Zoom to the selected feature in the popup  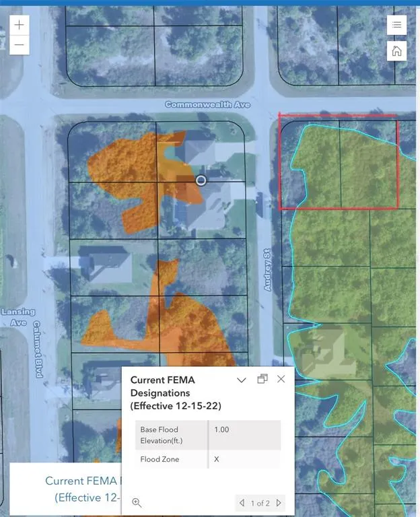click(137, 502)
